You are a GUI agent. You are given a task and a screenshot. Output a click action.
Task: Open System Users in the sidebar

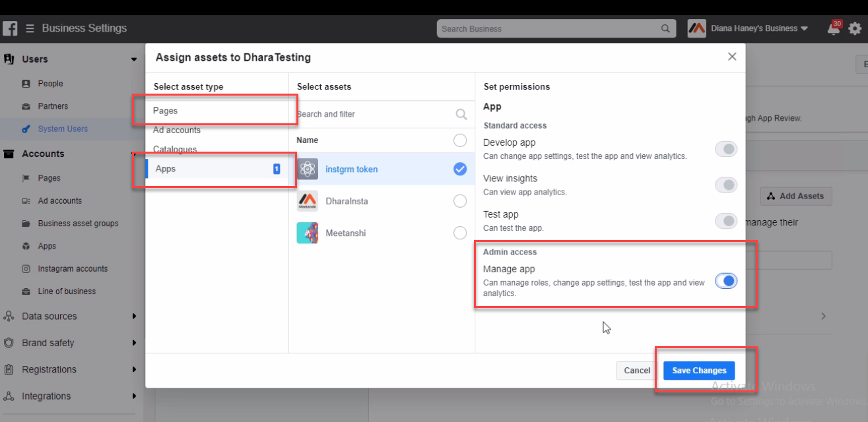[63, 129]
